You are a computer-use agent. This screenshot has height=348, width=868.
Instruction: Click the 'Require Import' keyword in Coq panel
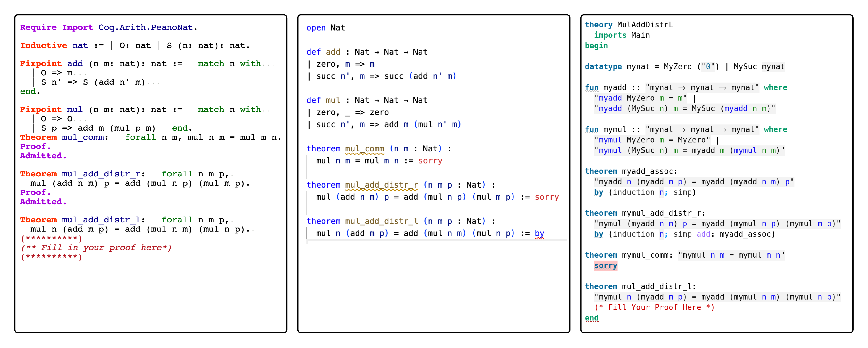(56, 27)
